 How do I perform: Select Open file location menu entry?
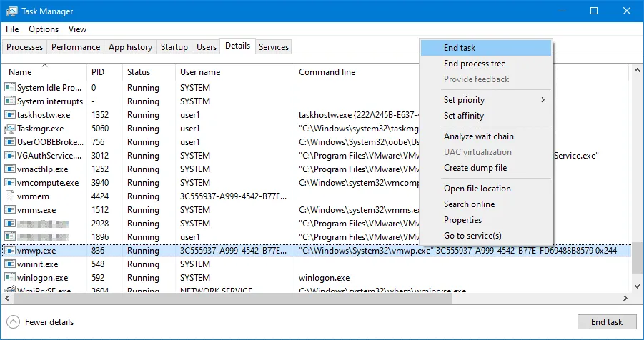coord(477,189)
